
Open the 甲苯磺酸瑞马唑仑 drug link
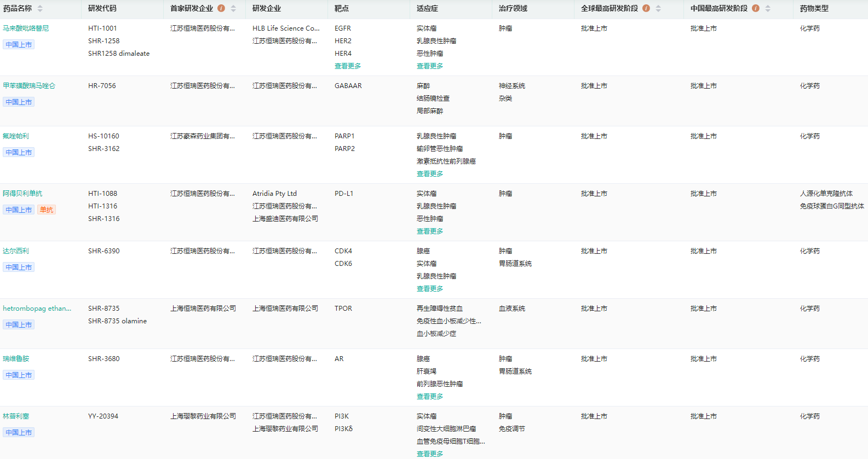[x=29, y=86]
